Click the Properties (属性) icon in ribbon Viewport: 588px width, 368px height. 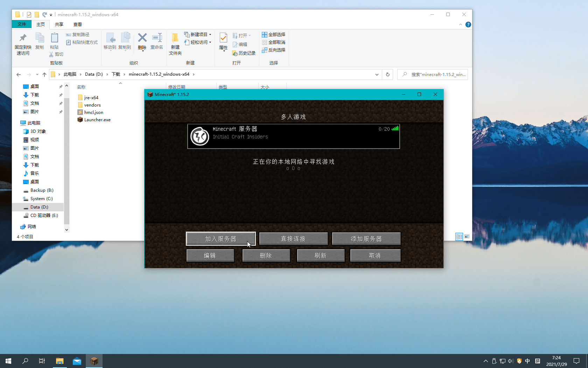(x=223, y=38)
